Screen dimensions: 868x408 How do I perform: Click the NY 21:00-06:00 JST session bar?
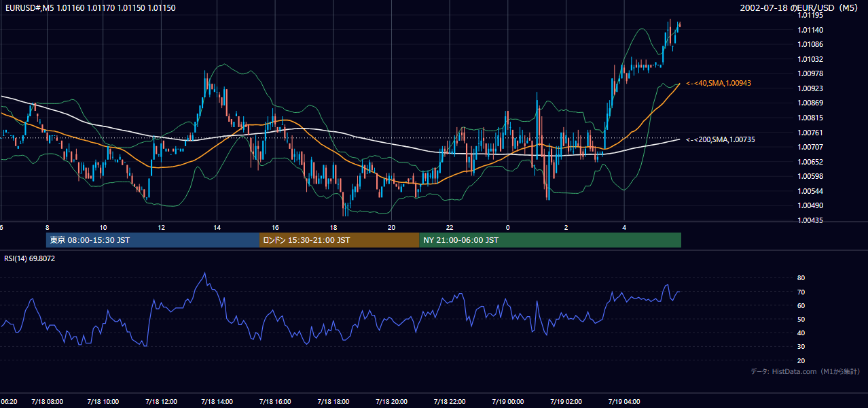click(550, 240)
